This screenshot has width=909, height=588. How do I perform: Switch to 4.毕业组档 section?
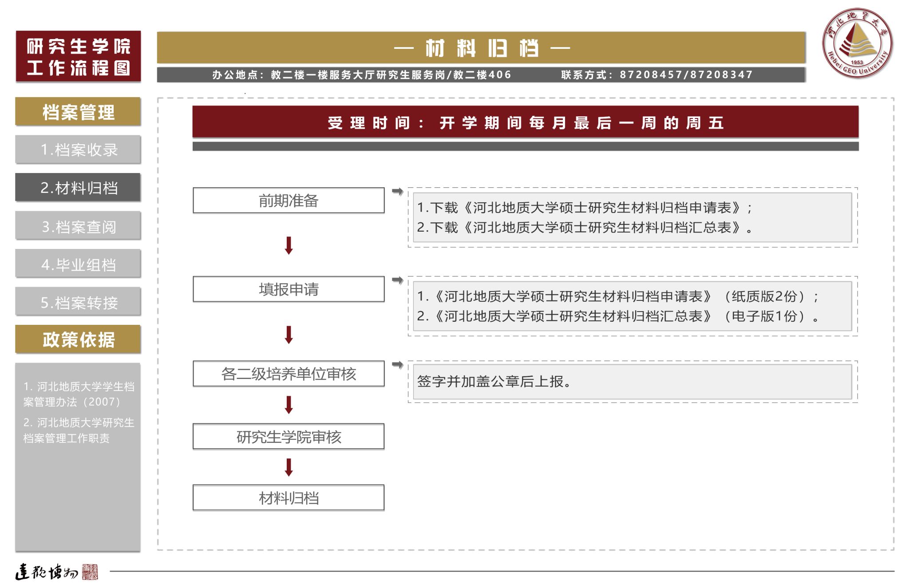click(78, 264)
